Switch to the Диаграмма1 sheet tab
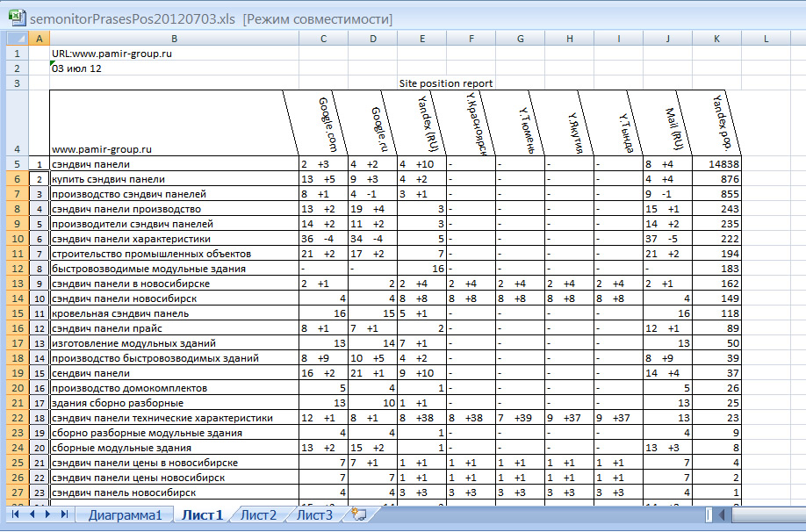The width and height of the screenshot is (806, 532). (125, 514)
